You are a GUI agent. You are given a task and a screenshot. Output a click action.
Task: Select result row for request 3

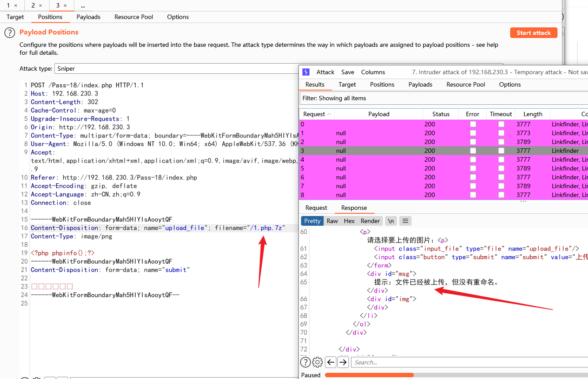coord(443,151)
